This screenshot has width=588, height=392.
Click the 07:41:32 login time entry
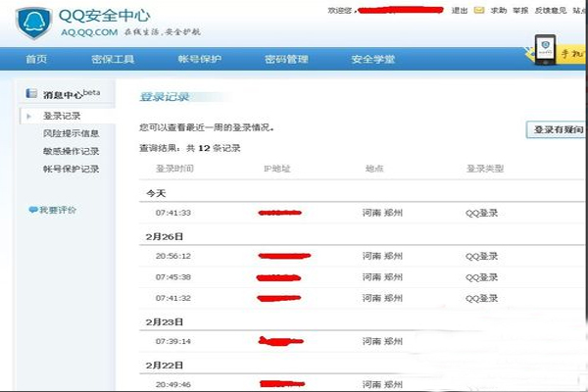tap(173, 298)
